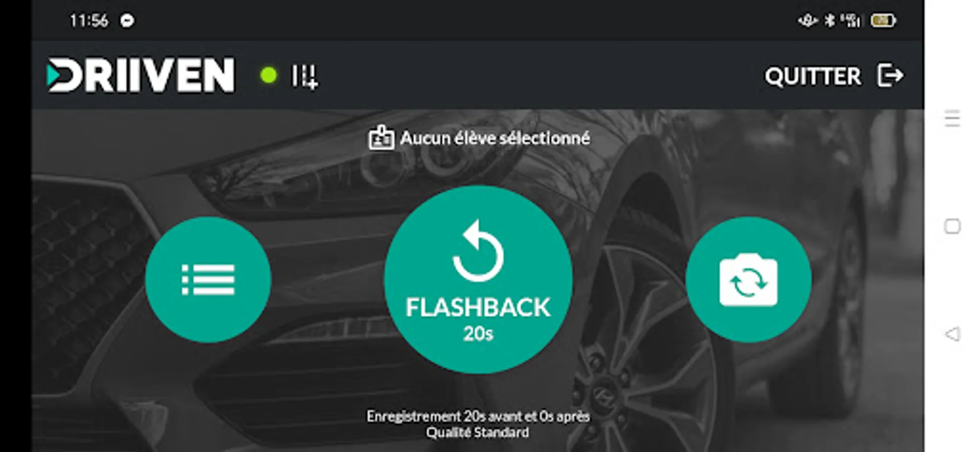Screen dimensions: 980x452
Task: Tap the DRIIVEN logo
Action: [x=141, y=75]
